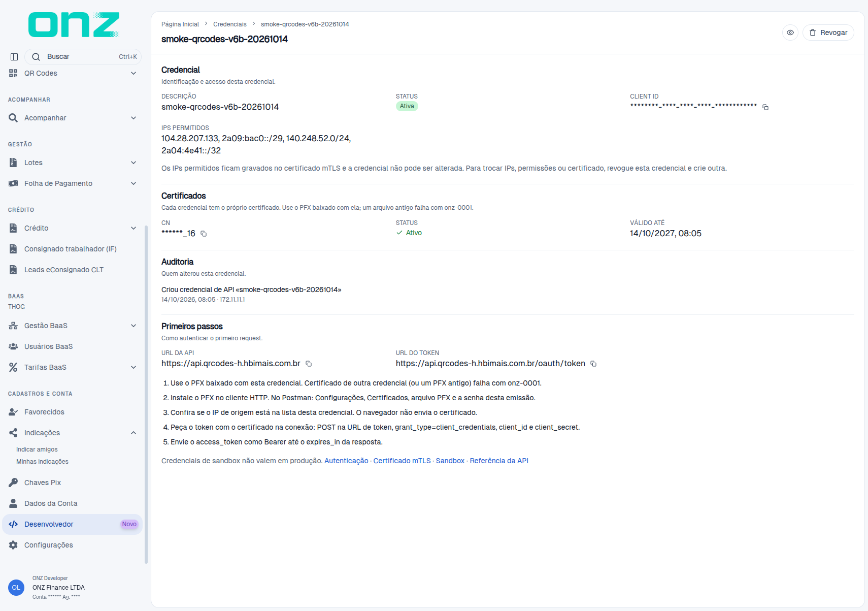Expand the Crédito menu chevron
This screenshot has height=611, width=868.
(x=133, y=228)
